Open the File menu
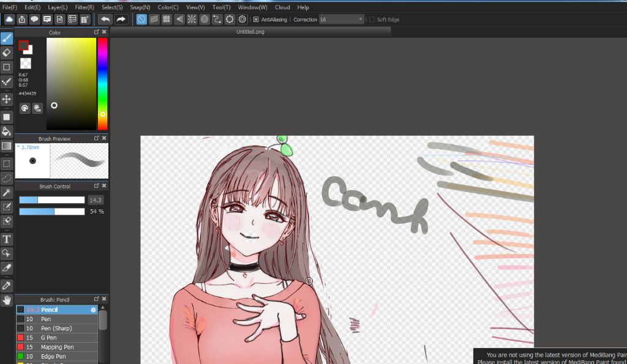 pyautogui.click(x=10, y=7)
